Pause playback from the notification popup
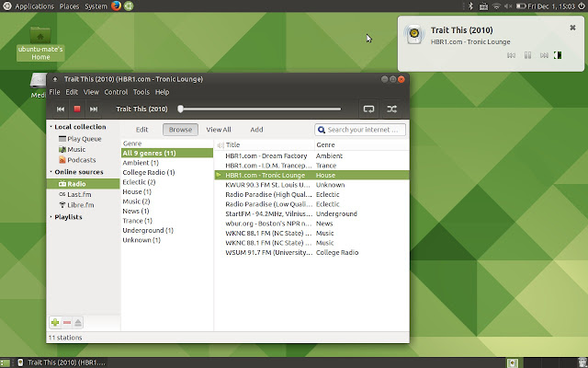Image resolution: width=588 pixels, height=368 pixels. (527, 55)
